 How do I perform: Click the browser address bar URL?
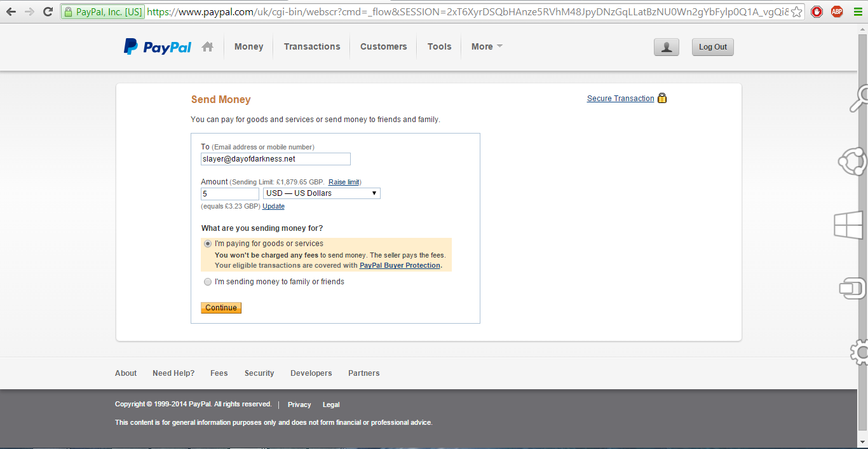tap(467, 11)
